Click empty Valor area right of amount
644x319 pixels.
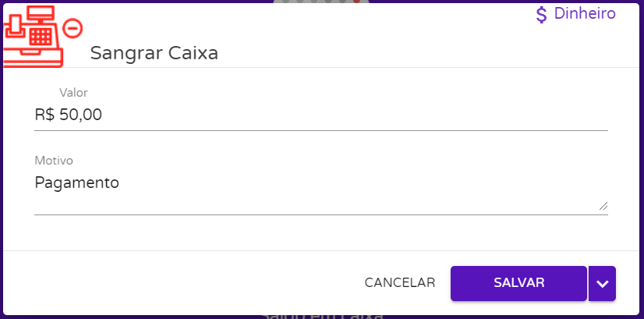[351, 115]
